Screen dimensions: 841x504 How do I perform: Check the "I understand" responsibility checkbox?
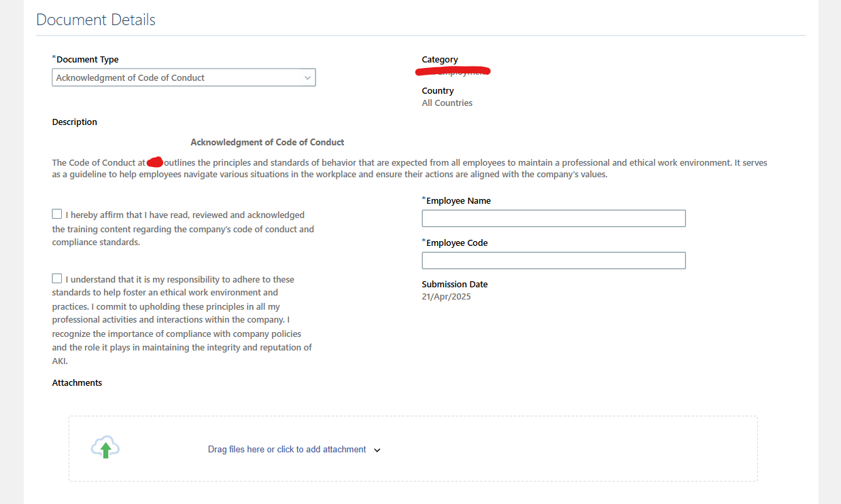(57, 278)
